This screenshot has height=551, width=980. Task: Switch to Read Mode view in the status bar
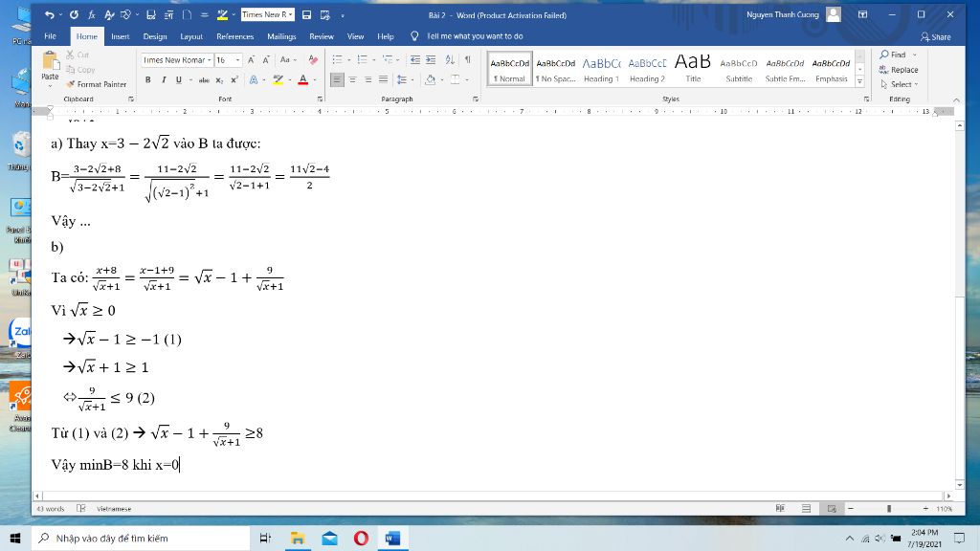[x=780, y=509]
